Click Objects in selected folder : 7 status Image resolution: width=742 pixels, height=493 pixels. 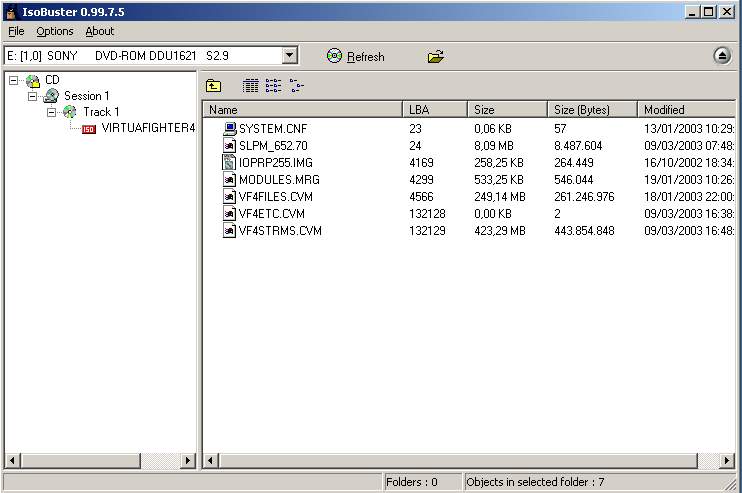click(535, 482)
